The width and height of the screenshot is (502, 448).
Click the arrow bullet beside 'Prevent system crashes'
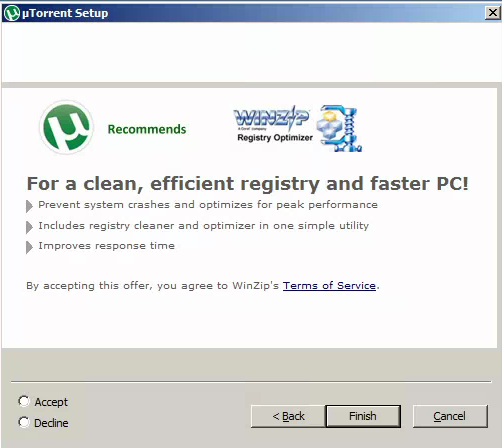[29, 206]
